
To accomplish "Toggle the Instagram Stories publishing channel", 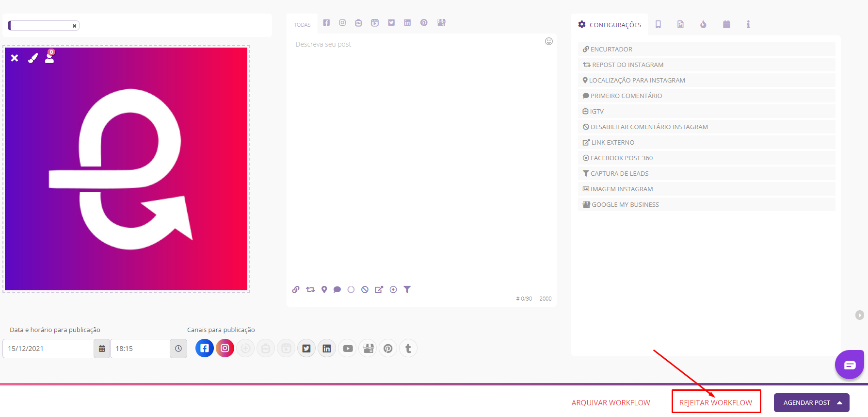I will [x=245, y=348].
